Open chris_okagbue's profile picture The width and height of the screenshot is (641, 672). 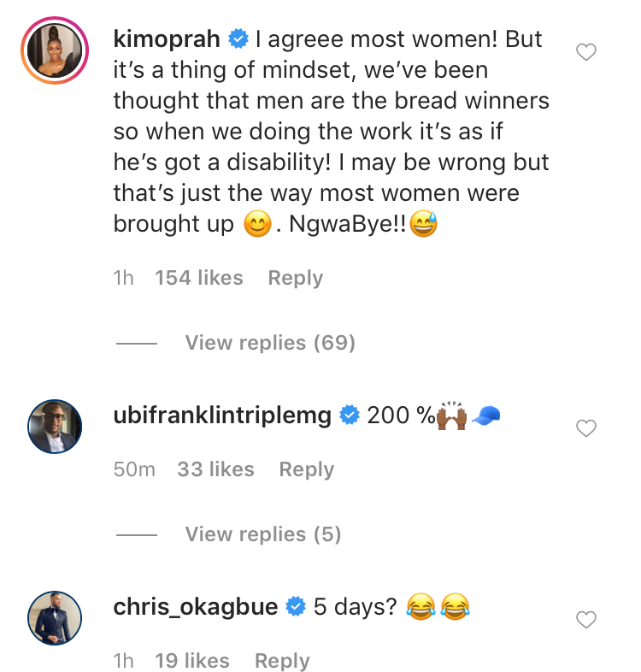(56, 618)
